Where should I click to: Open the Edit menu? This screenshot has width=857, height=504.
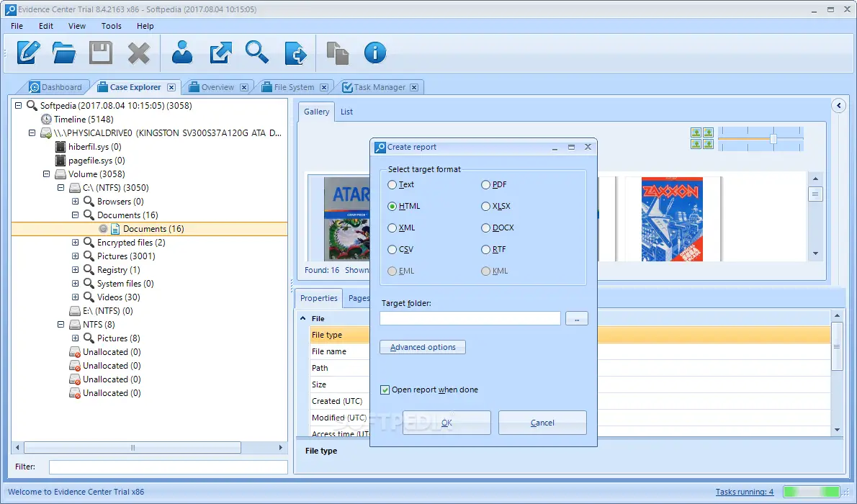tap(46, 26)
